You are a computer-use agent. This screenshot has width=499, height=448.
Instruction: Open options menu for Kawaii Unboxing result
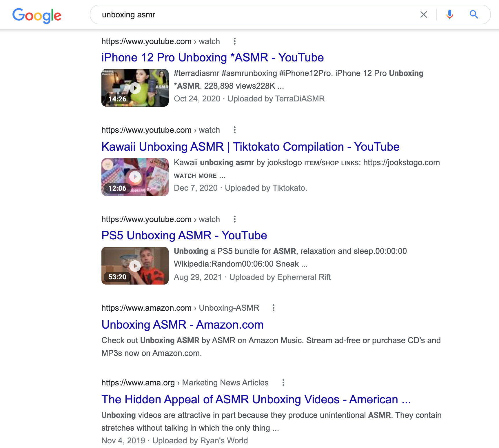click(234, 130)
